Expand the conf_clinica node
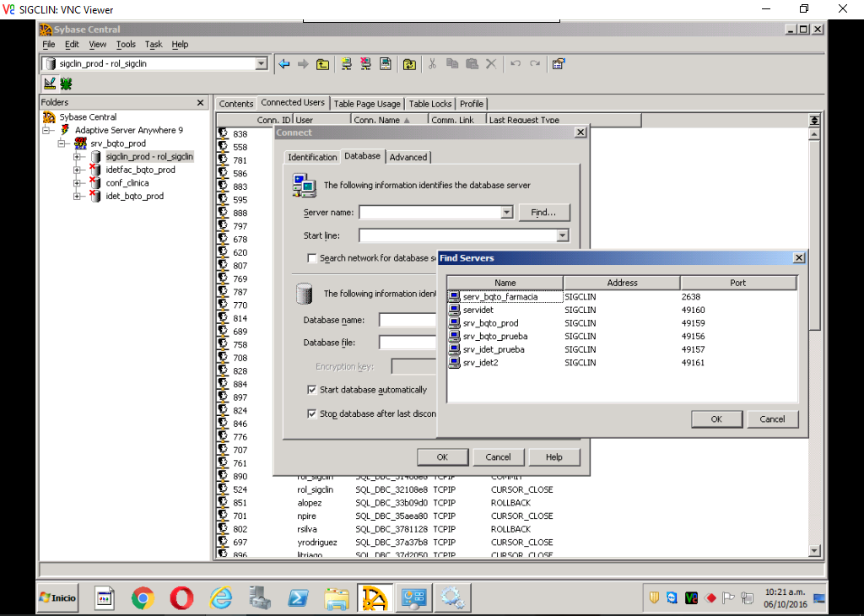The height and width of the screenshot is (616, 864). click(x=78, y=183)
